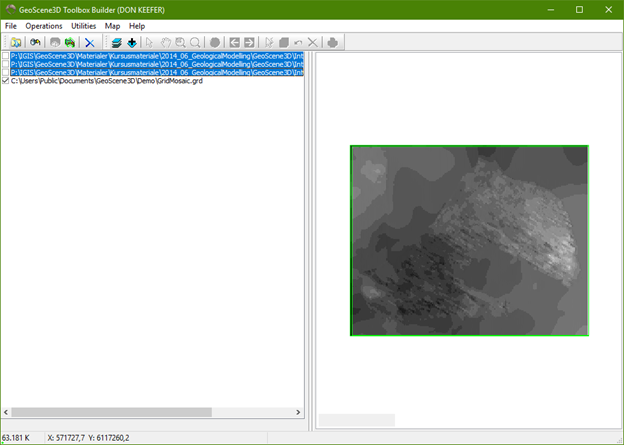This screenshot has height=445, width=624.
Task: Click the gray X delete icon
Action: coord(313,42)
